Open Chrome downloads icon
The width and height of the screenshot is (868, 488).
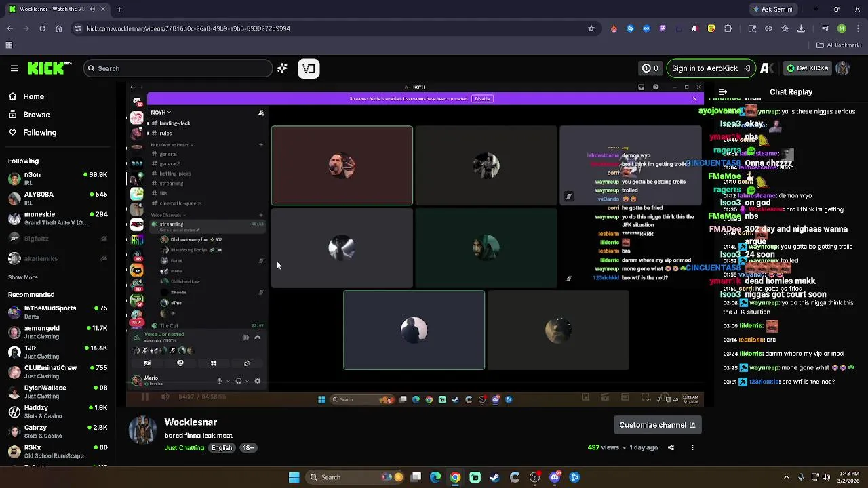801,28
